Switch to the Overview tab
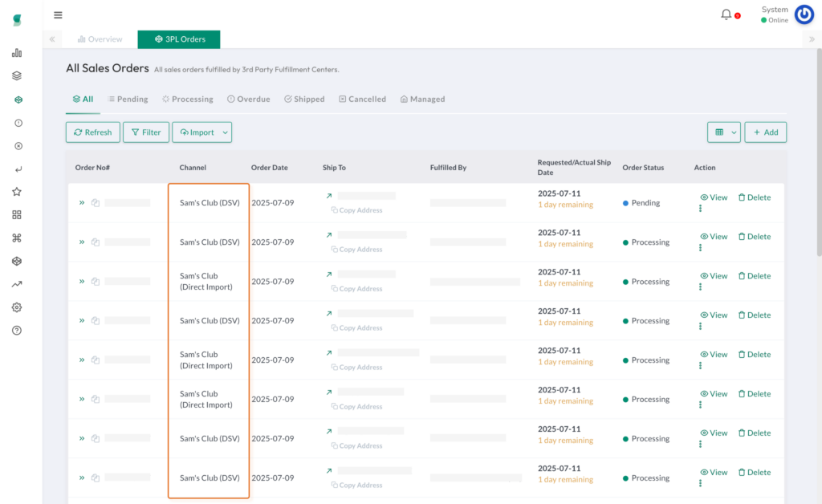The width and height of the screenshot is (822, 504). (100, 39)
